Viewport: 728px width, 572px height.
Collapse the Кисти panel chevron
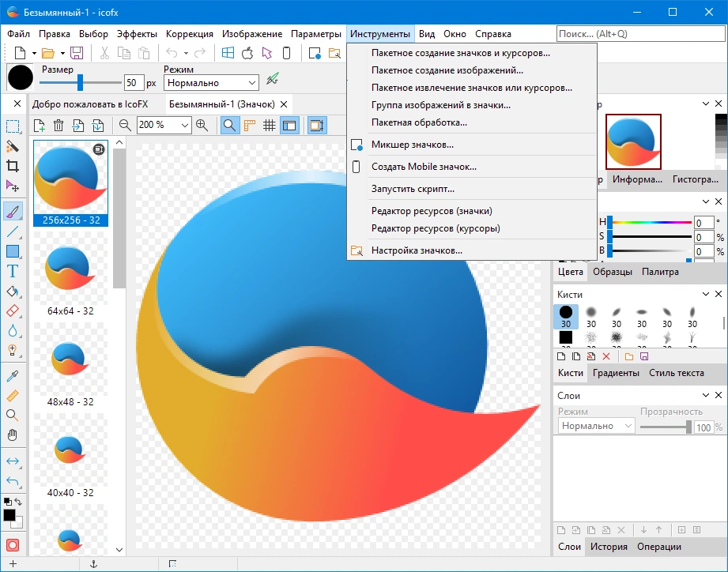(706, 294)
